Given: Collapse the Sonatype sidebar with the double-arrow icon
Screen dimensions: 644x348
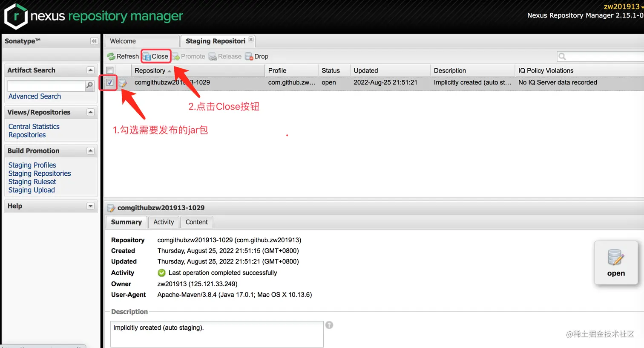Looking at the screenshot, I should tap(94, 41).
